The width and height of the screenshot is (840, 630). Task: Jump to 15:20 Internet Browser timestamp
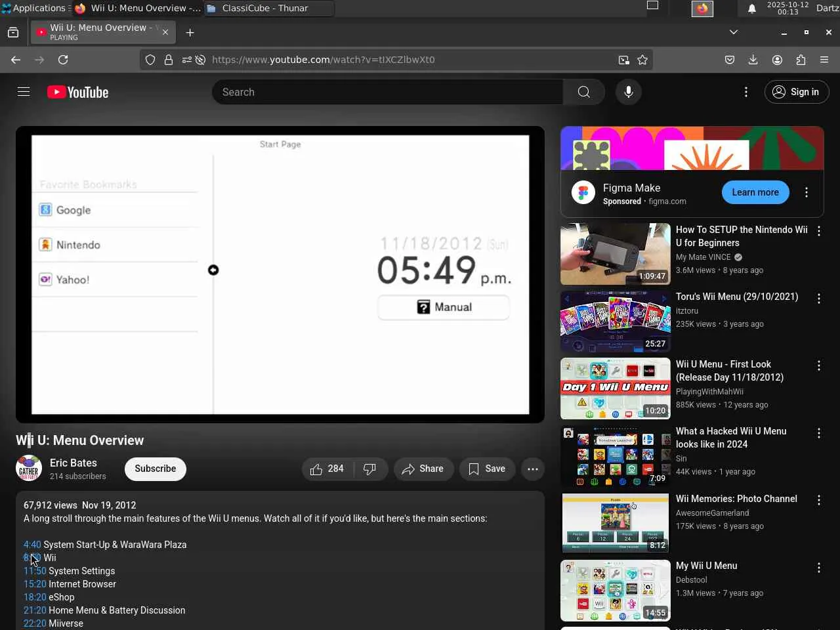tap(35, 584)
